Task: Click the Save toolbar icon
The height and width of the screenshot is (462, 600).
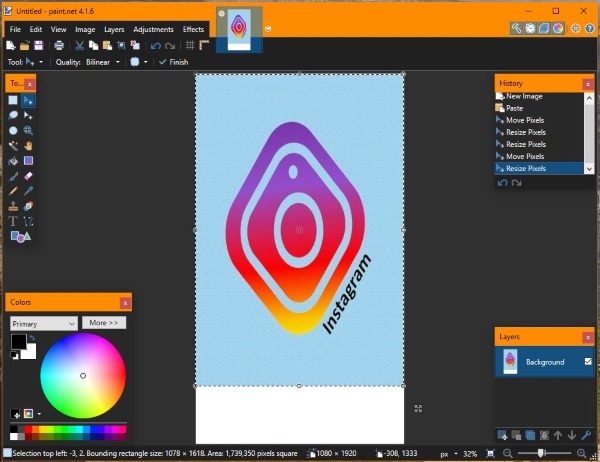Action: pos(39,46)
